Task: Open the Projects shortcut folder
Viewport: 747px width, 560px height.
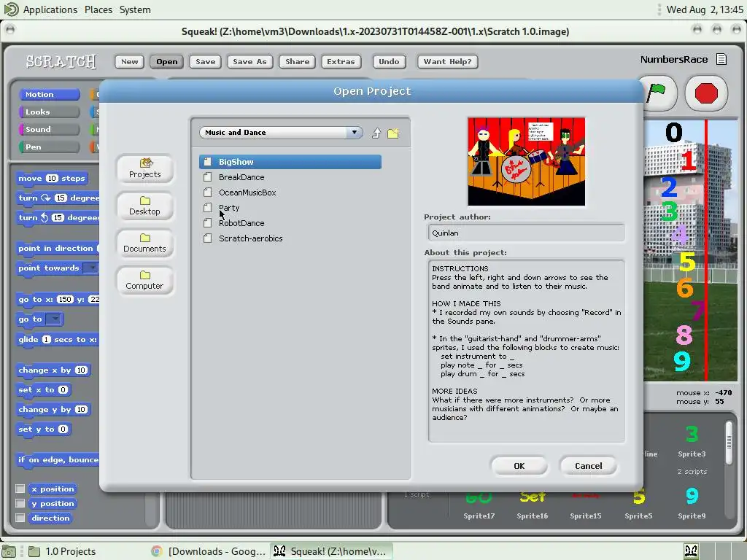Action: click(145, 168)
